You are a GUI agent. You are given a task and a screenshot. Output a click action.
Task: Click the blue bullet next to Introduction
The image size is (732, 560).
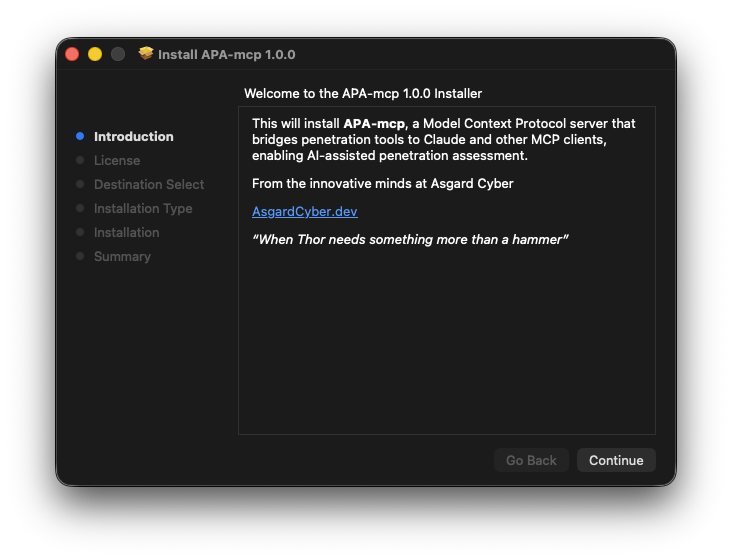click(80, 136)
